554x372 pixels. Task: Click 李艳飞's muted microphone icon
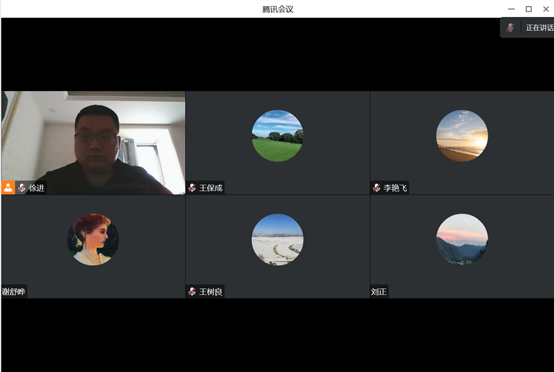coord(377,188)
